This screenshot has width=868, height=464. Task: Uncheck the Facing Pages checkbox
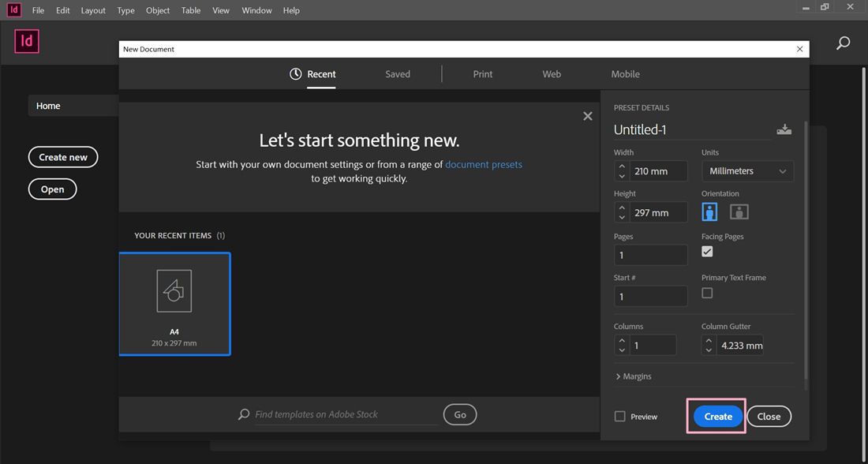click(x=707, y=251)
